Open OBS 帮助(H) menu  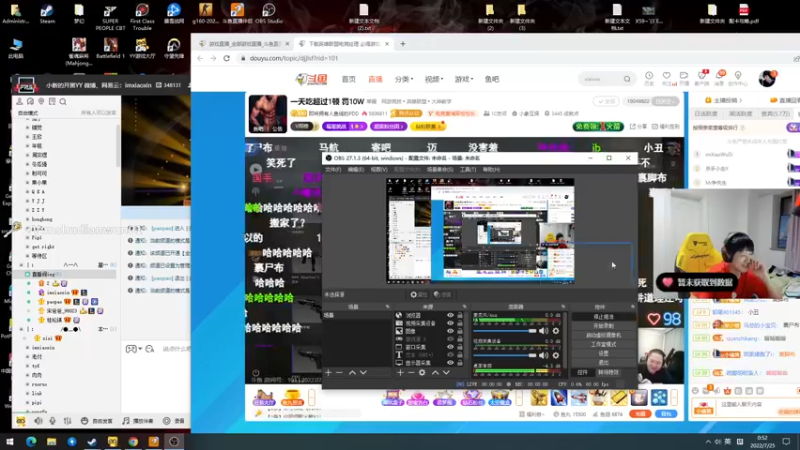[491, 169]
